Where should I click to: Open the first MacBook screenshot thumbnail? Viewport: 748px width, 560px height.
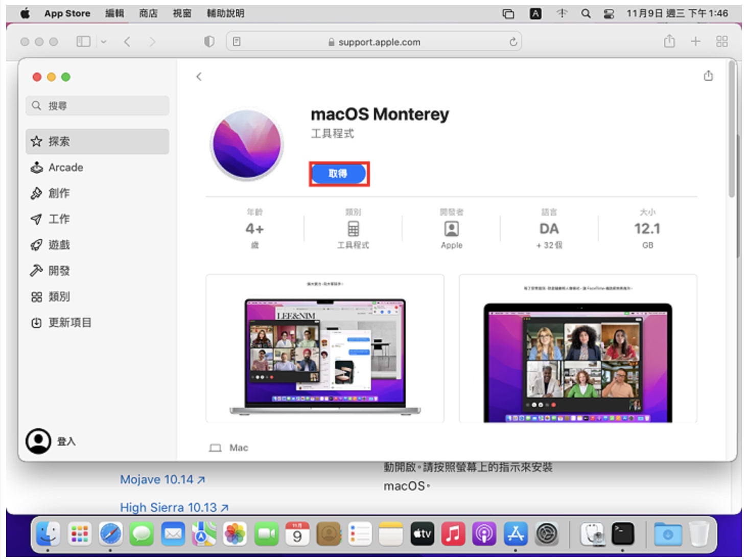(x=325, y=348)
